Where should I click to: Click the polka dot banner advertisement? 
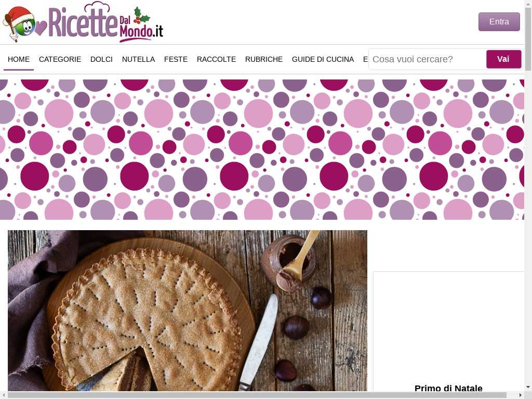pos(262,149)
